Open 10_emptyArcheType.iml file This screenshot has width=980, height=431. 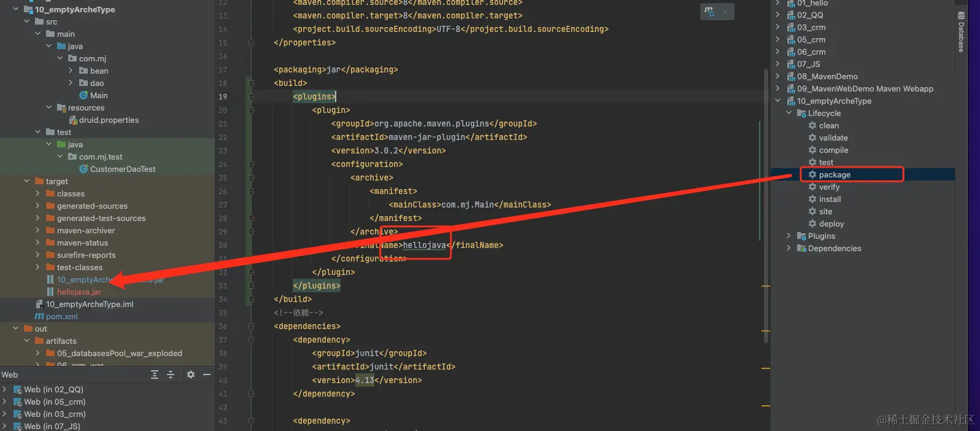(90, 305)
